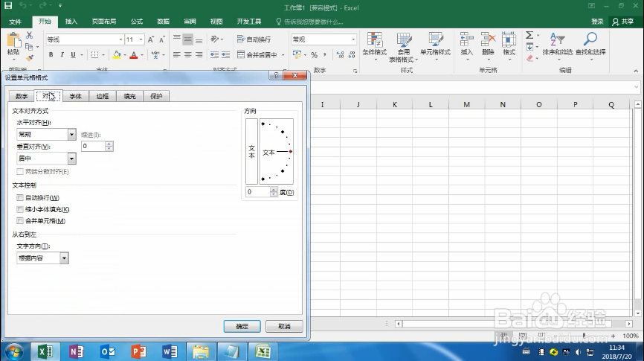Click the AutoSum sigma icon
The image size is (644, 361).
[x=529, y=36]
